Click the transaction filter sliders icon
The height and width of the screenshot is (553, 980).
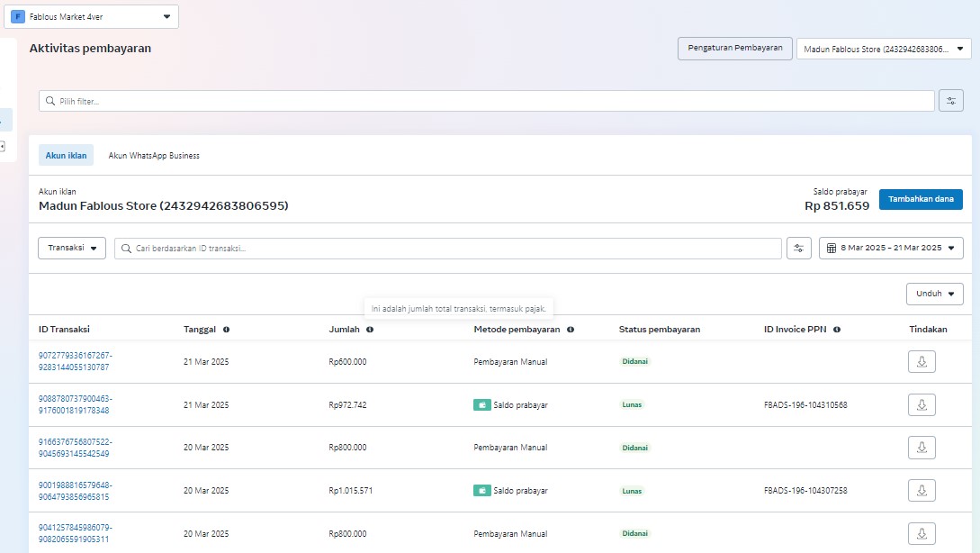(798, 248)
